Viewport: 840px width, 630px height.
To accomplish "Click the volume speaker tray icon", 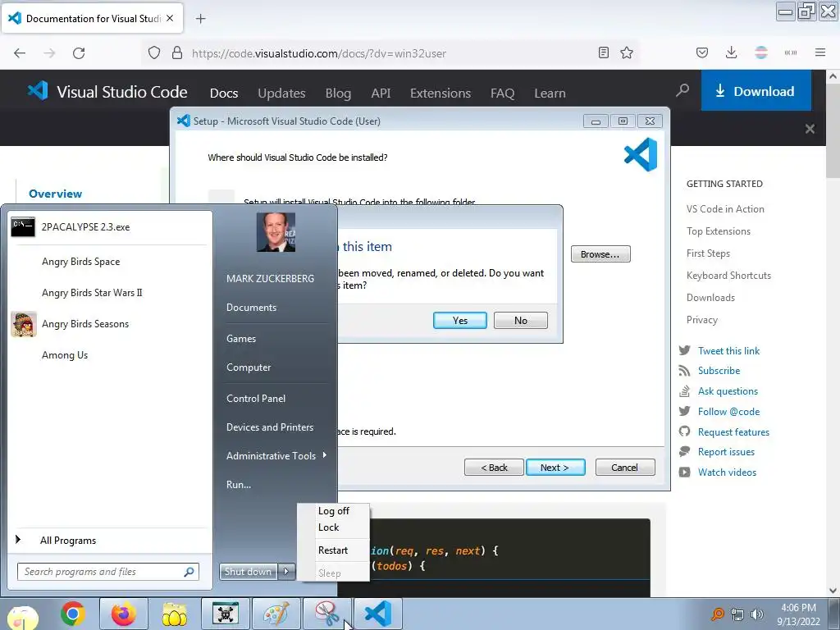I will [757, 614].
